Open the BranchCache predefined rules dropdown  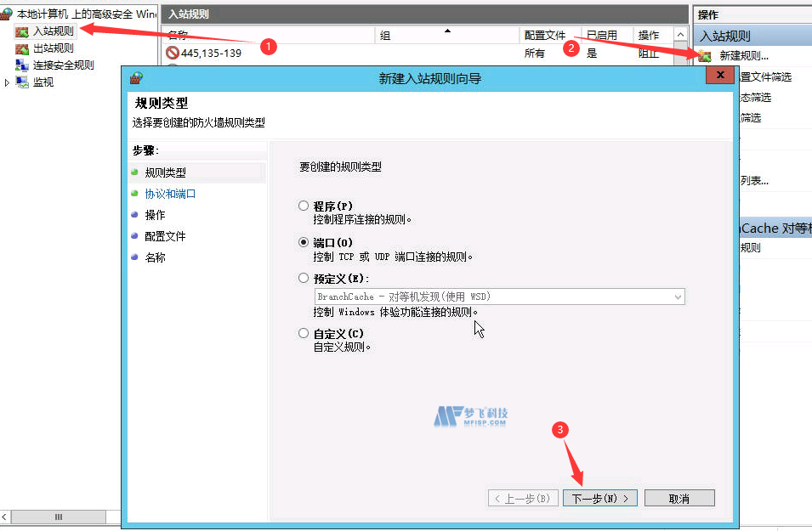click(x=678, y=297)
